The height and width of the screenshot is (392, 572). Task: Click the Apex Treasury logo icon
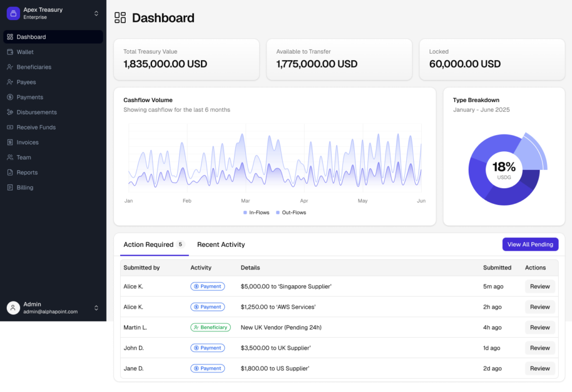click(x=13, y=13)
